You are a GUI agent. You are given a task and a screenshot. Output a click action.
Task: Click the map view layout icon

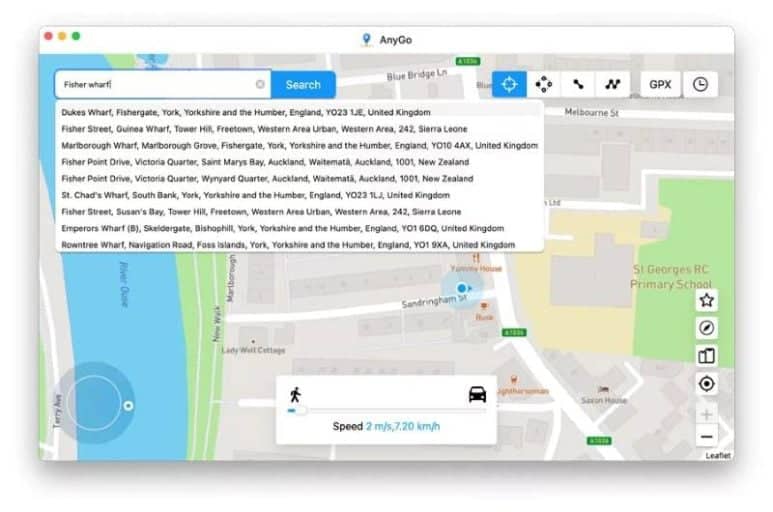pyautogui.click(x=706, y=356)
